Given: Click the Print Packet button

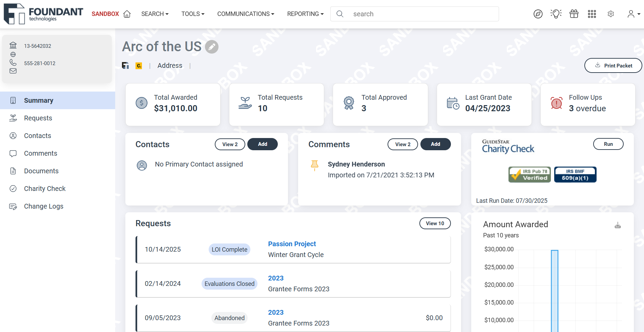Looking at the screenshot, I should tap(613, 65).
